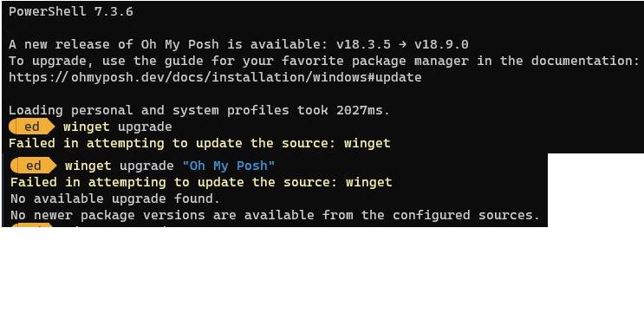Click "package manager" in the upgrade guide line
The height and width of the screenshot is (332, 644).
pyautogui.click(x=410, y=61)
